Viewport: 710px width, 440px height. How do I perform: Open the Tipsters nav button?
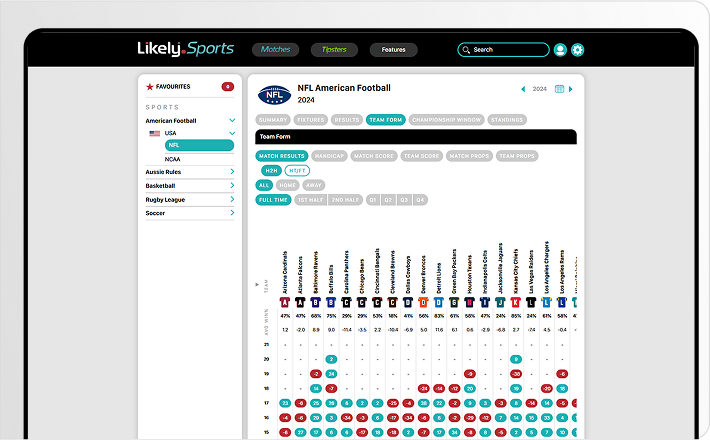point(334,50)
